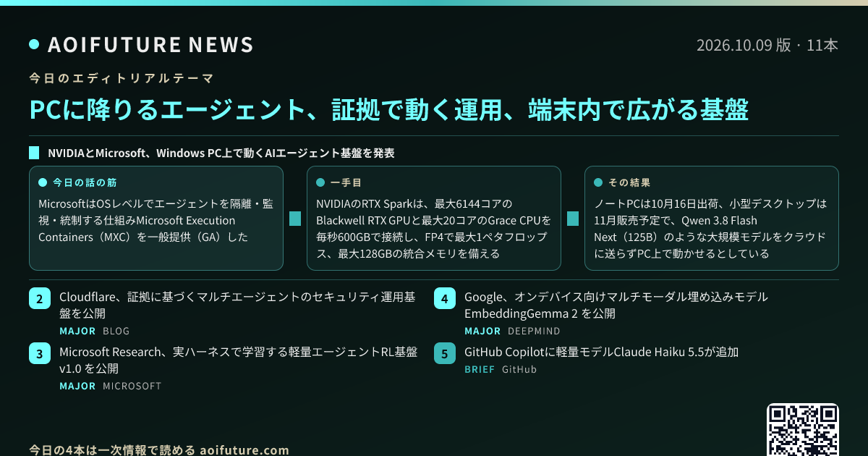Open the Google EmbeddingGemma 2 story
Image resolution: width=868 pixels, height=456 pixels.
click(x=616, y=305)
